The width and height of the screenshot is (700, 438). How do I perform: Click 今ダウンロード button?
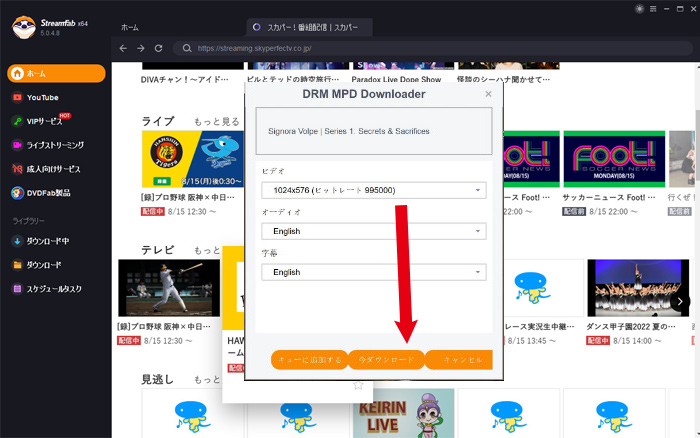(386, 360)
